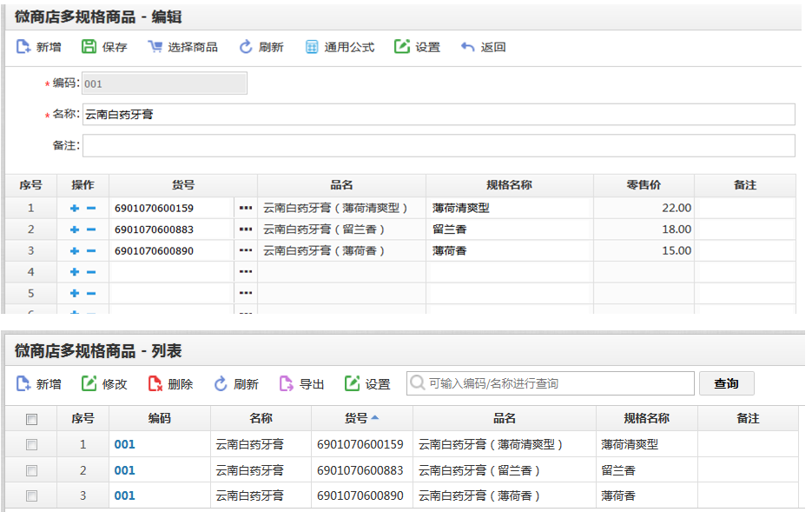Click 删除 to delete selected item

tap(170, 384)
